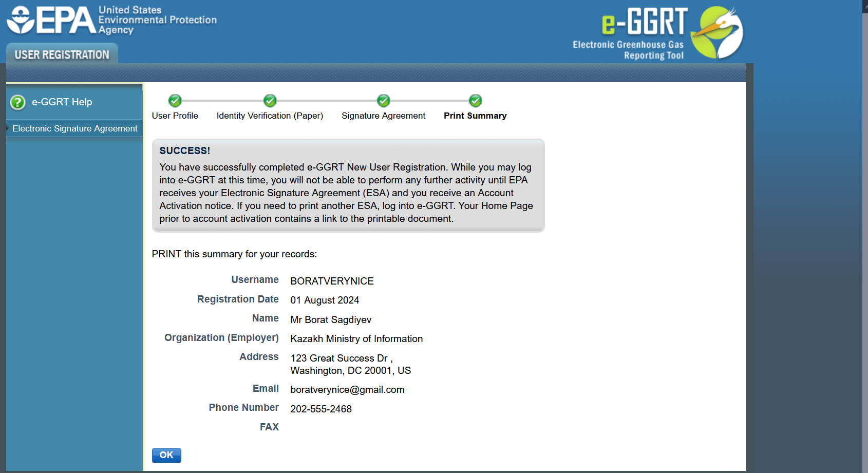Click the Address field label

[x=259, y=356]
